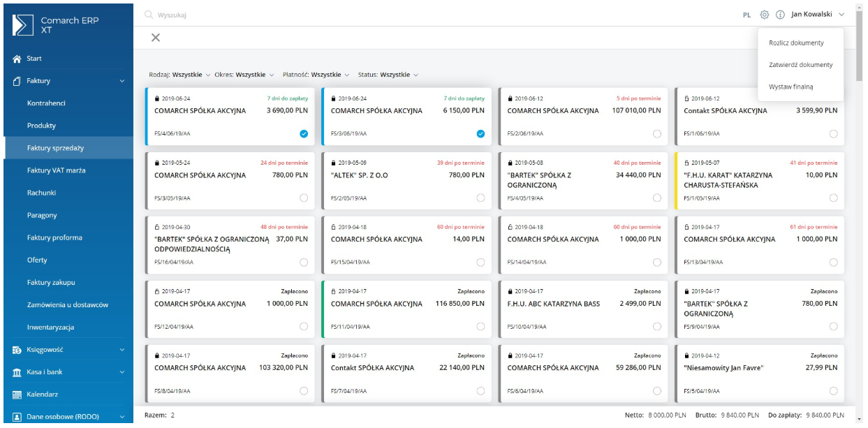Open the info help icon
The width and height of the screenshot is (868, 428).
point(780,14)
